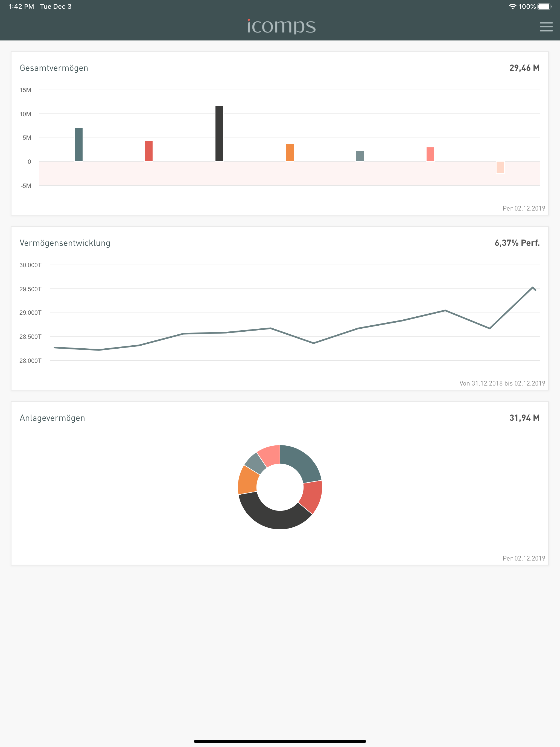Select the pink bar in Gesamtvermögen chart
Viewport: 560px width, 747px height.
(430, 154)
